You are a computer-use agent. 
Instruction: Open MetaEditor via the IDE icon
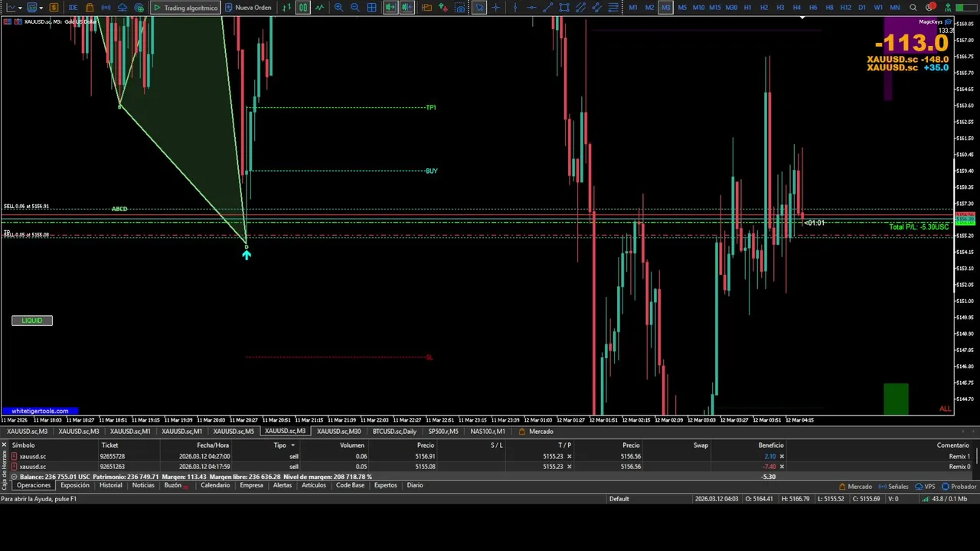[x=73, y=8]
